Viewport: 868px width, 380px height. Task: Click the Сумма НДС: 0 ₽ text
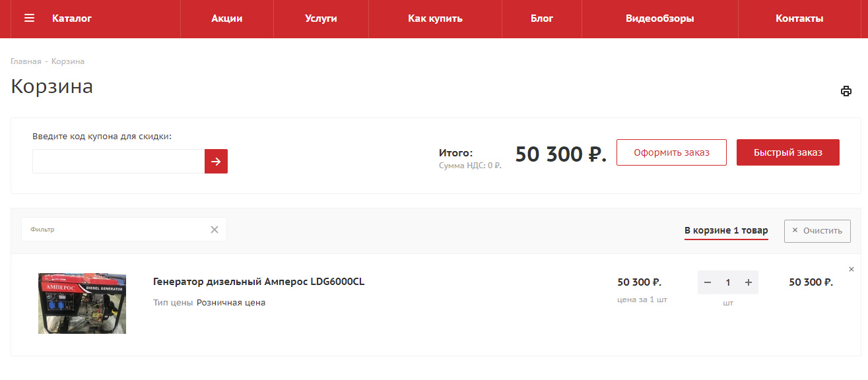(x=470, y=166)
